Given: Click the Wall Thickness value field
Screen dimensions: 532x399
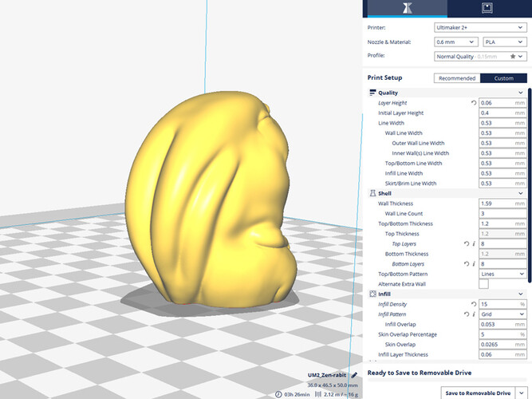Looking at the screenshot, I should (x=502, y=203).
